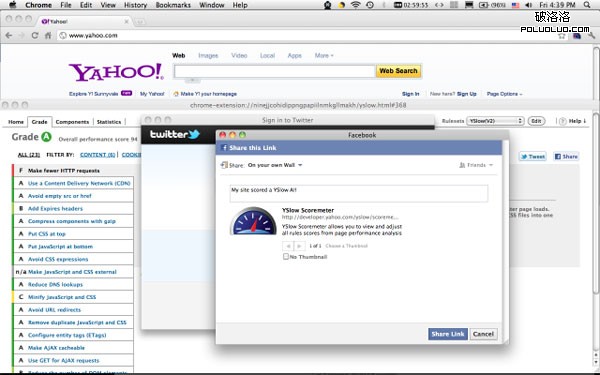This screenshot has width=600, height=375.
Task: Reload the page with Chrome's refresh icon
Action: pos(34,35)
